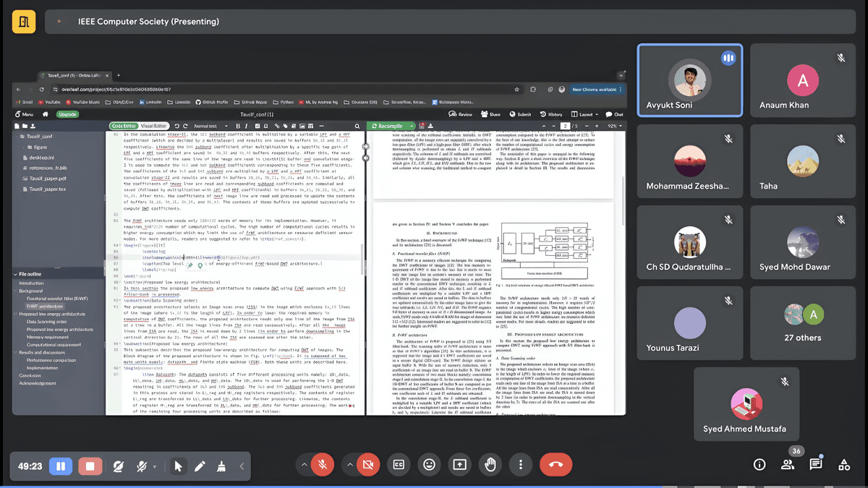868x488 pixels.
Task: Stop the recording with the red square
Action: (90, 466)
